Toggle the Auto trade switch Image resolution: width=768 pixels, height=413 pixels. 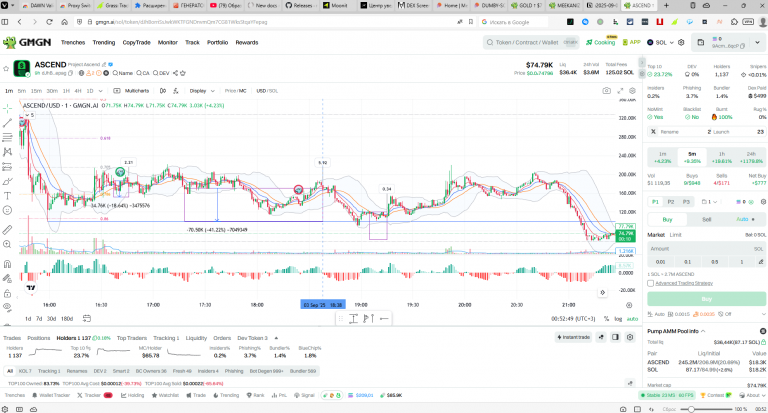(x=745, y=219)
